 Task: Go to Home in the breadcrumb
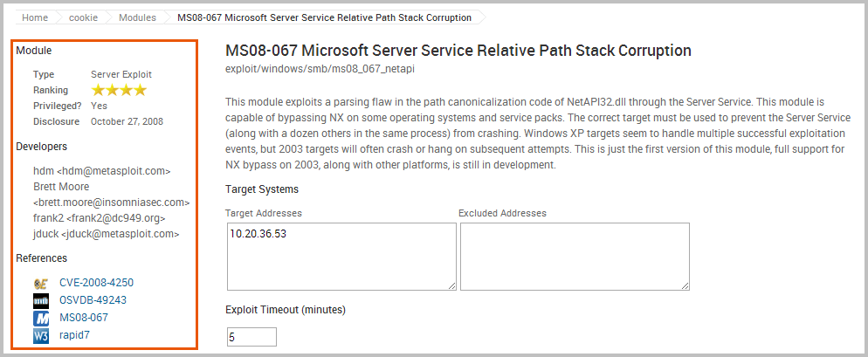(35, 17)
